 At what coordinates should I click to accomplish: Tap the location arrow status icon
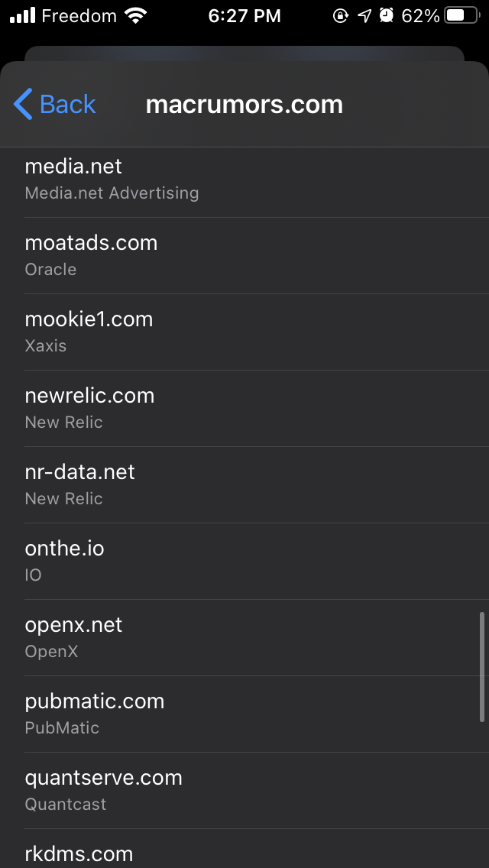364,15
